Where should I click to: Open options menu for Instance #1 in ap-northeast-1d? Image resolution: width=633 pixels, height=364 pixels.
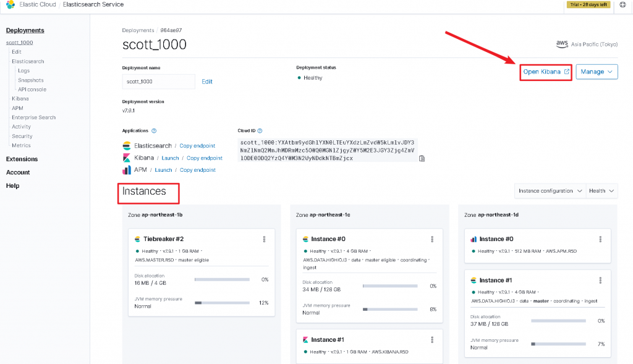[x=600, y=281]
